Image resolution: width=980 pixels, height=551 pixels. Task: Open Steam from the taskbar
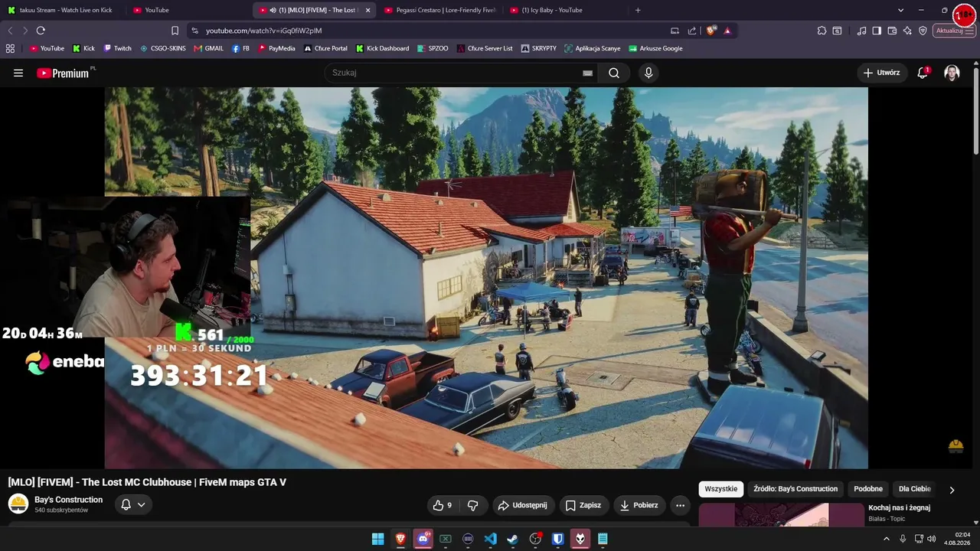pos(513,539)
